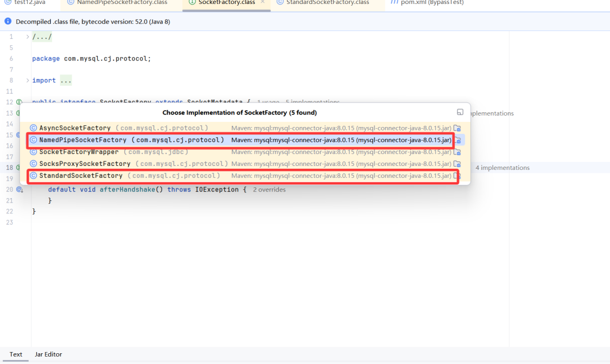This screenshot has height=364, width=610.
Task: Click the class icon beside NamedPipeSocketFactory in the popup
Action: pos(33,140)
